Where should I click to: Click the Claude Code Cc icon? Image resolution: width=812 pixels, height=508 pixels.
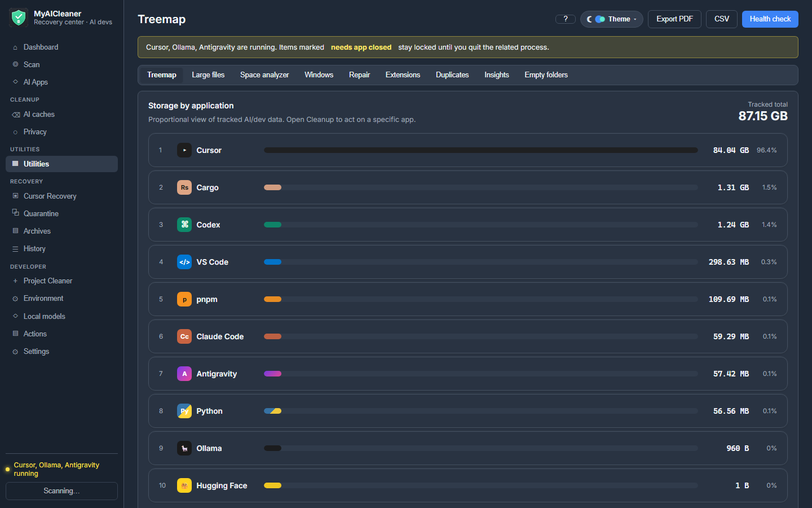(x=184, y=336)
